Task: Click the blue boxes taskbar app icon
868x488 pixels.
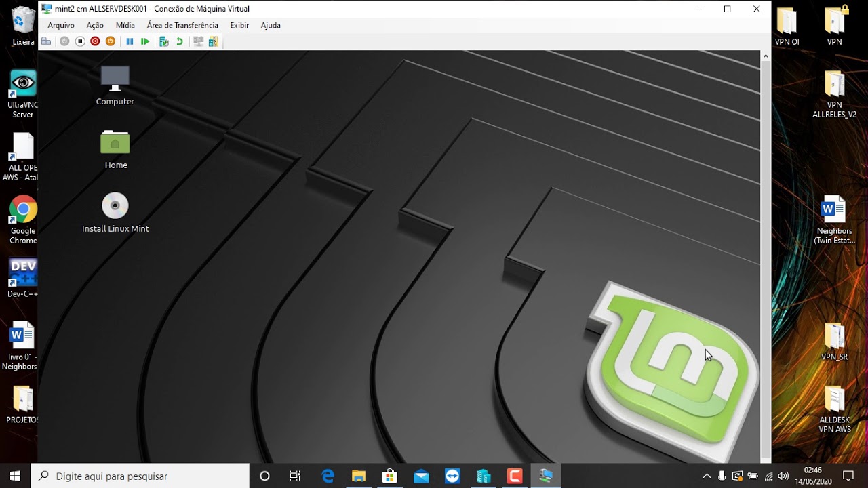Action: (x=484, y=476)
